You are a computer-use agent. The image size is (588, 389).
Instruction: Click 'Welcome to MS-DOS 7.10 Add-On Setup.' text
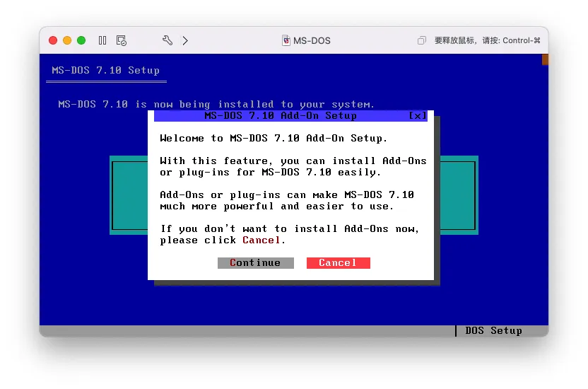[274, 139]
